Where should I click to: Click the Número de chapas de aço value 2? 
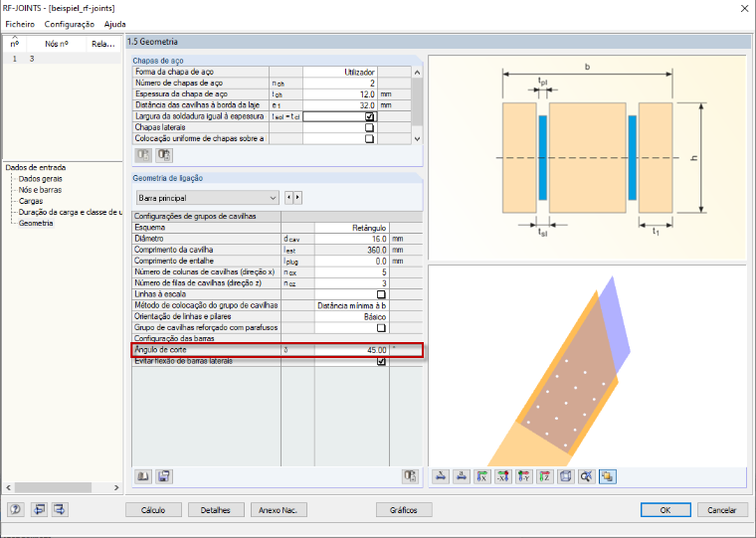pyautogui.click(x=340, y=83)
